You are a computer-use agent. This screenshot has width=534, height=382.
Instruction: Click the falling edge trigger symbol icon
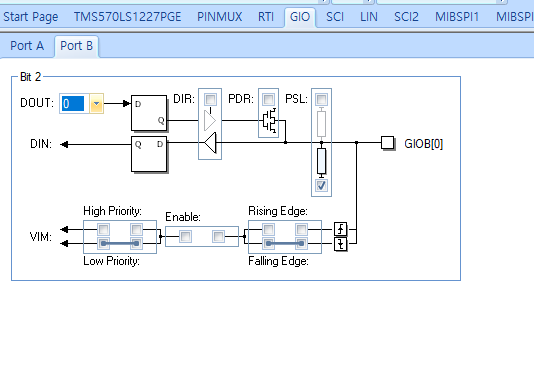pyautogui.click(x=340, y=244)
